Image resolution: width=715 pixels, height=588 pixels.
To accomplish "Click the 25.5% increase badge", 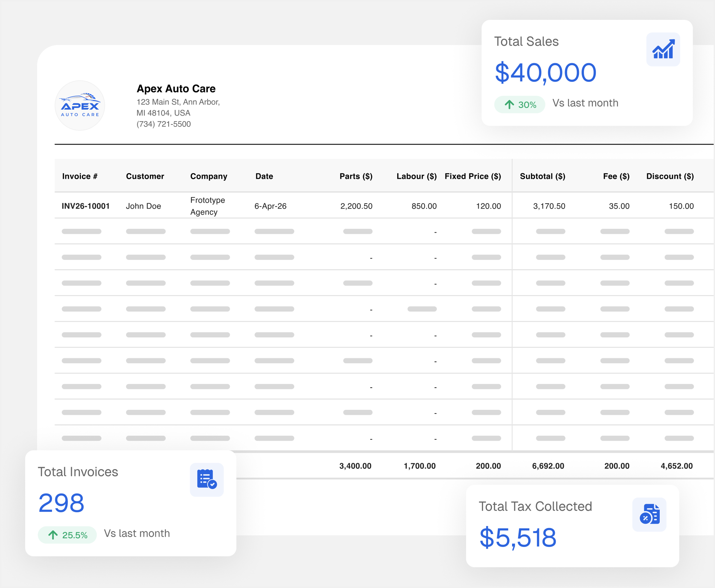I will pos(67,535).
